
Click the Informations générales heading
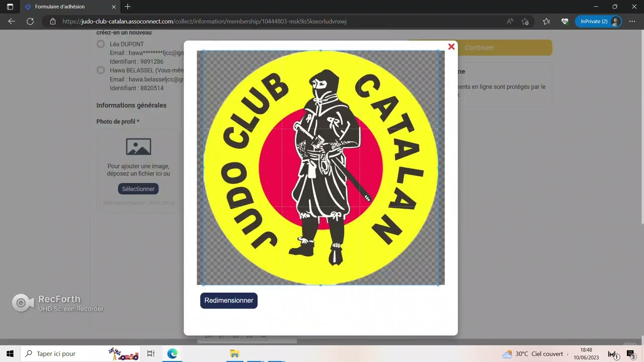(x=131, y=106)
